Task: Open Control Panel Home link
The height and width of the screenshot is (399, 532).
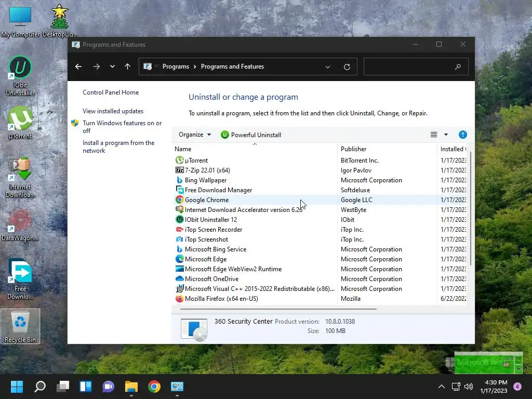Action: pyautogui.click(x=111, y=92)
